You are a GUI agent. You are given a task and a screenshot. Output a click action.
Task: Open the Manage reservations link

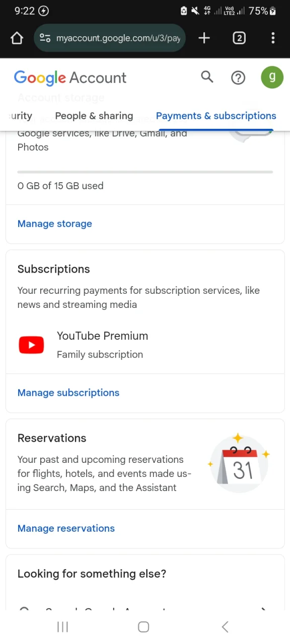(x=66, y=528)
